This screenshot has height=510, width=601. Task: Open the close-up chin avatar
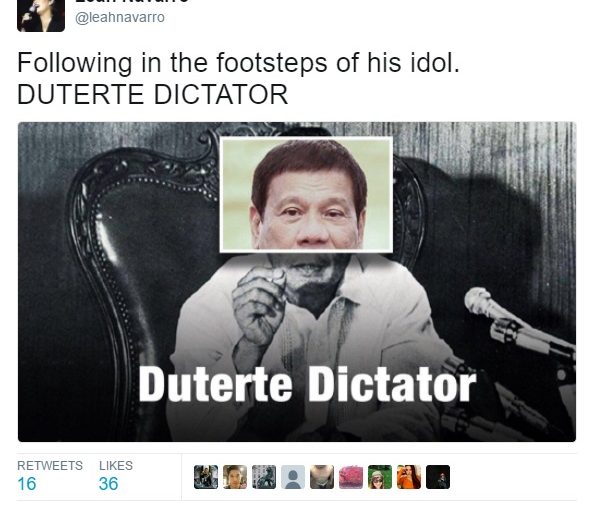(x=322, y=477)
